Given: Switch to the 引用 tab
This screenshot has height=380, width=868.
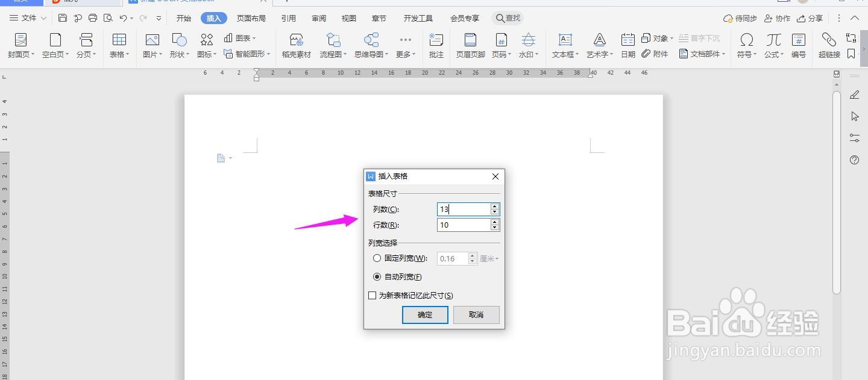Looking at the screenshot, I should (x=289, y=19).
